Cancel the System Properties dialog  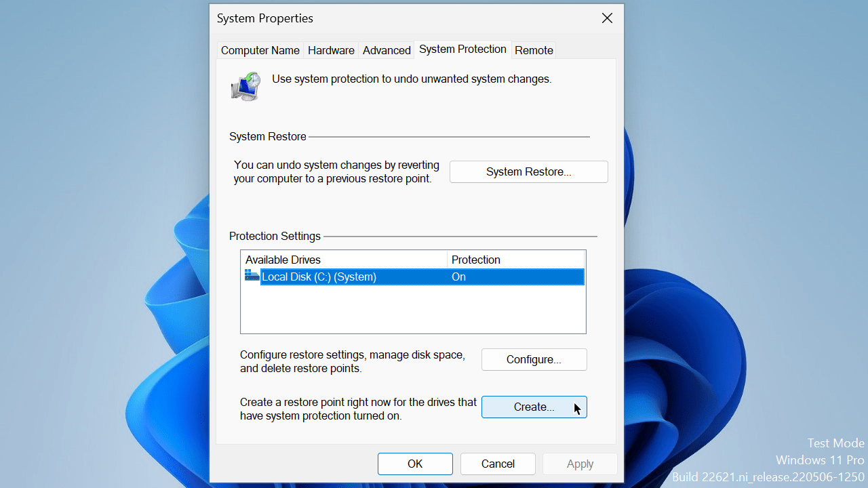[498, 464]
